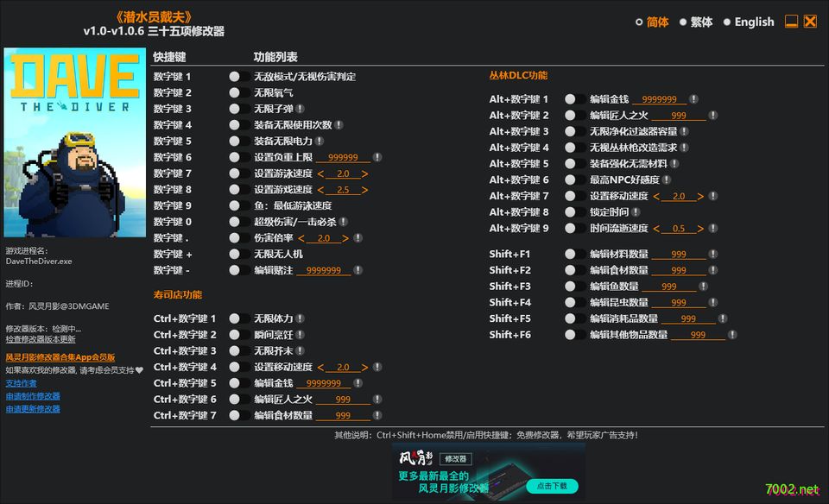The width and height of the screenshot is (829, 504).
Task: Open info icon next to 最高NPC好感度
Action: click(666, 180)
